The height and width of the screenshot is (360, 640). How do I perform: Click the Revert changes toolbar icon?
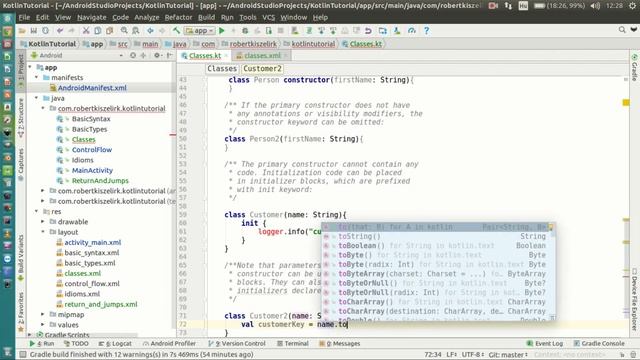click(x=368, y=31)
